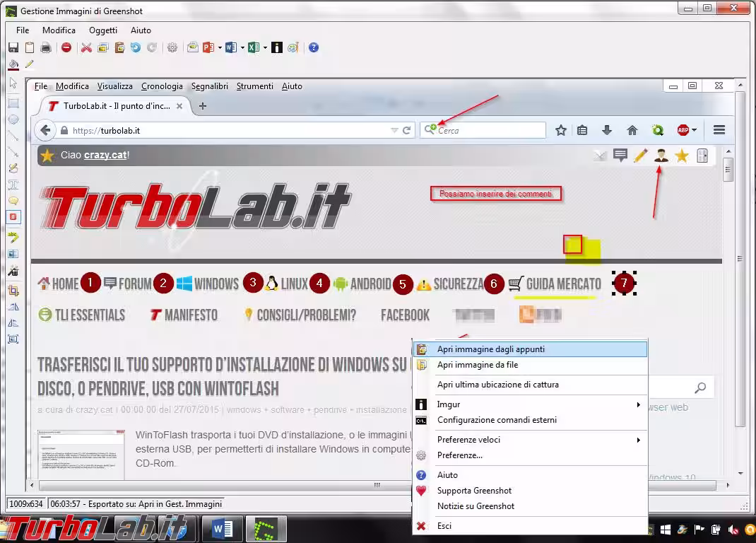This screenshot has height=543, width=756.
Task: Select the add text box tool
Action: pyautogui.click(x=13, y=185)
